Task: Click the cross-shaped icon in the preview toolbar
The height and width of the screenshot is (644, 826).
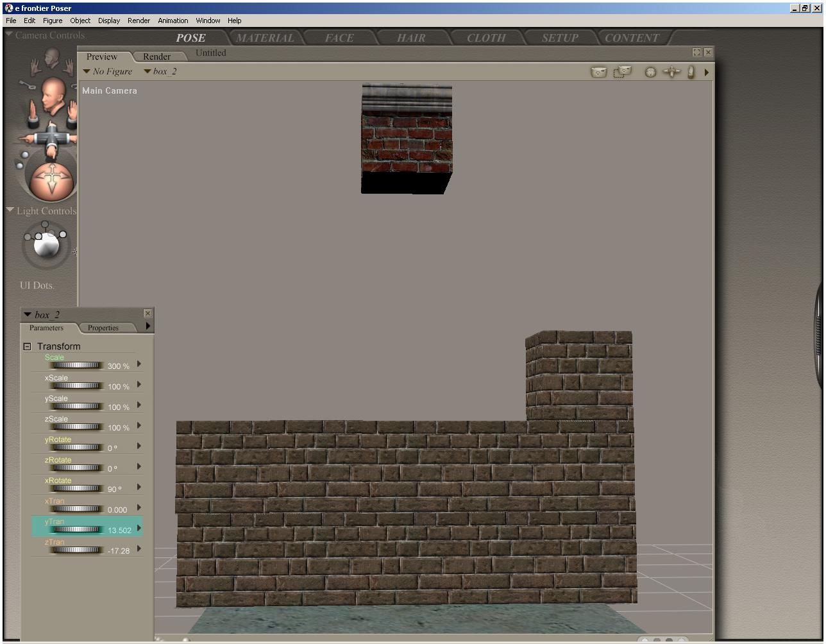Action: tap(671, 72)
